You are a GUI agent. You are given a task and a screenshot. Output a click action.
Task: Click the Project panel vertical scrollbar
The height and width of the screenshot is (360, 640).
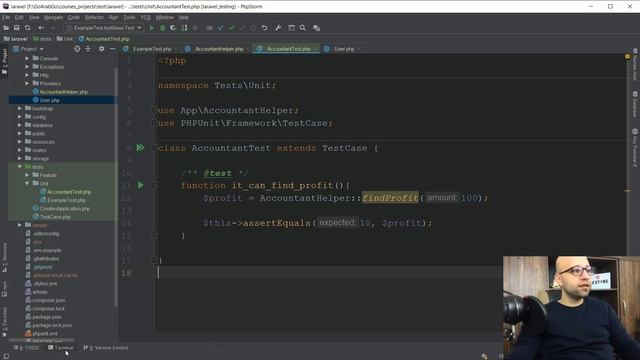[116, 186]
